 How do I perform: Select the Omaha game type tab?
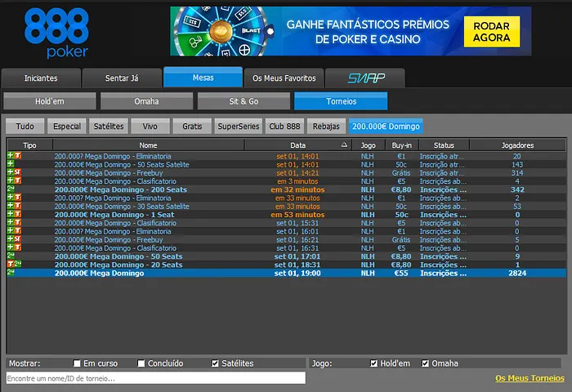(146, 101)
